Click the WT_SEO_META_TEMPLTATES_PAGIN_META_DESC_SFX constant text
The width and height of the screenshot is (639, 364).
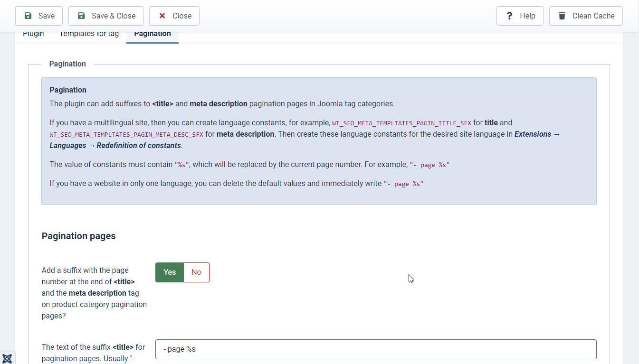coord(126,134)
